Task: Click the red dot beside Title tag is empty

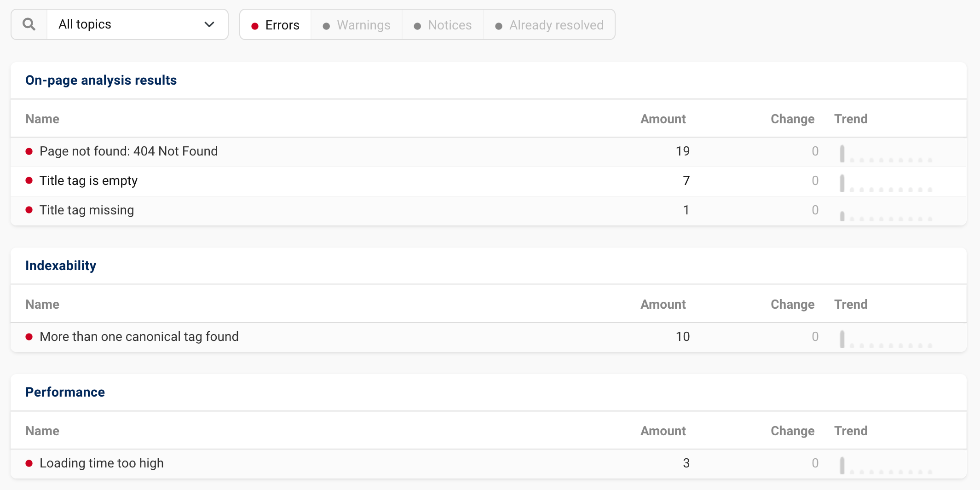Action: pos(29,181)
